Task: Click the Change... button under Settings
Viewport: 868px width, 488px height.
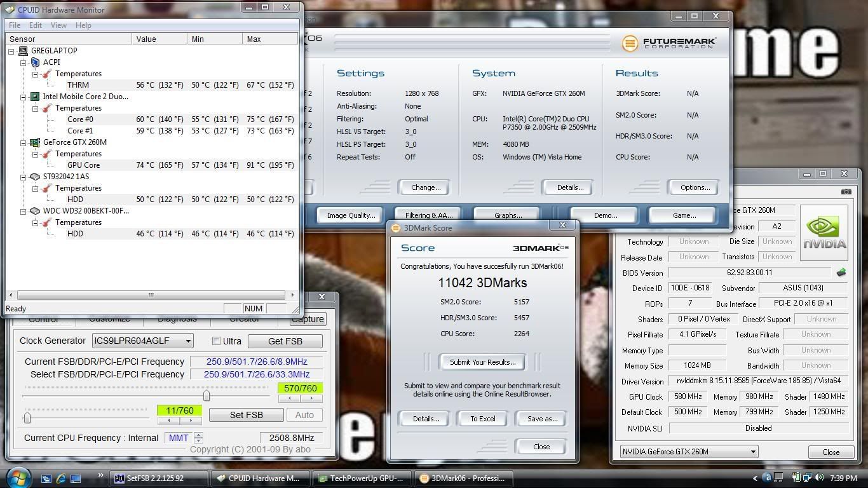Action: [x=426, y=187]
